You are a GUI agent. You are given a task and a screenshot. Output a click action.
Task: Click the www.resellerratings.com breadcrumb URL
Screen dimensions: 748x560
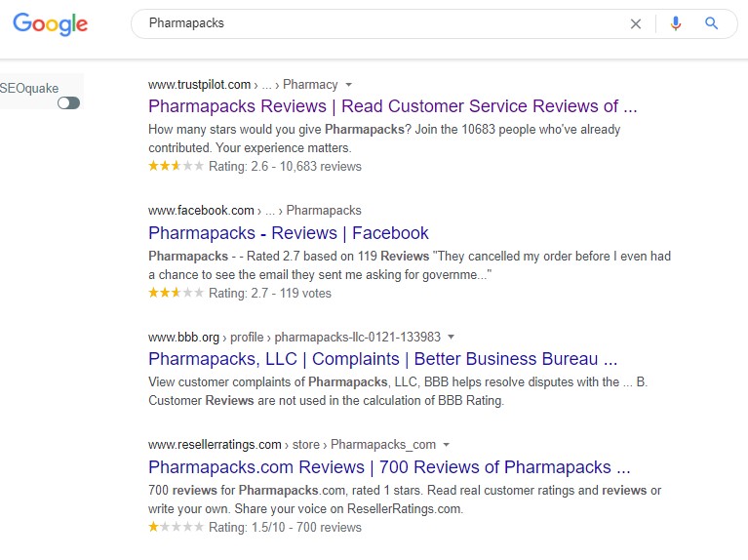tap(215, 445)
